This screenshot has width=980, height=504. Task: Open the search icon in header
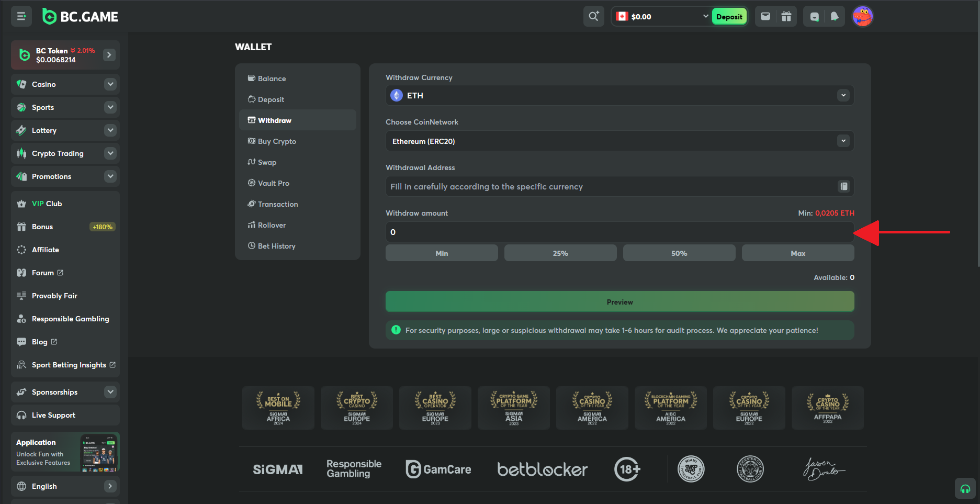coord(594,16)
